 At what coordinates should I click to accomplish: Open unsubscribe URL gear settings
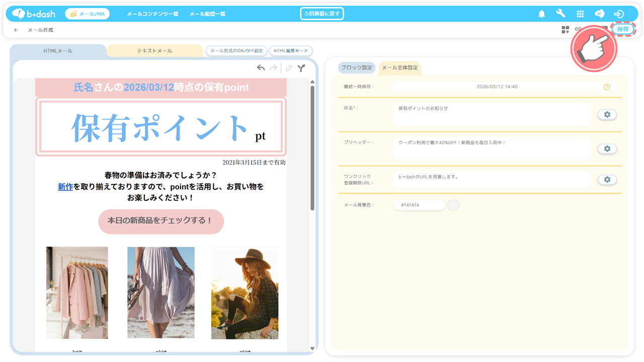(x=607, y=179)
